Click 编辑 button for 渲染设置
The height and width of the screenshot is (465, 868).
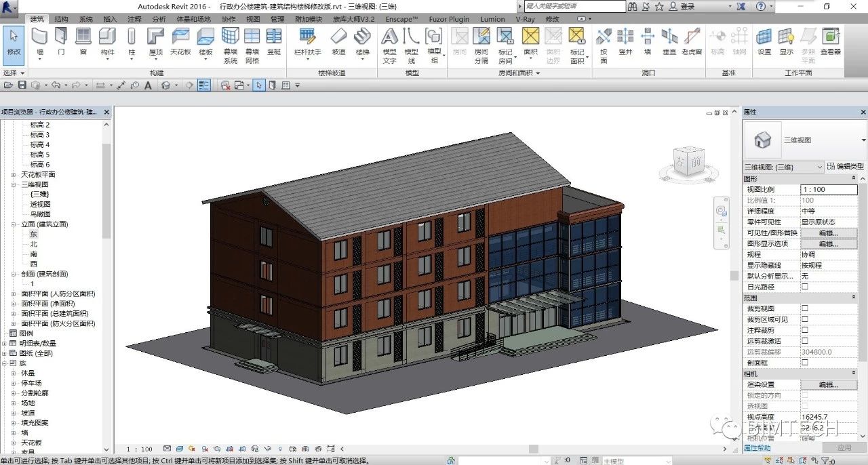tap(829, 384)
